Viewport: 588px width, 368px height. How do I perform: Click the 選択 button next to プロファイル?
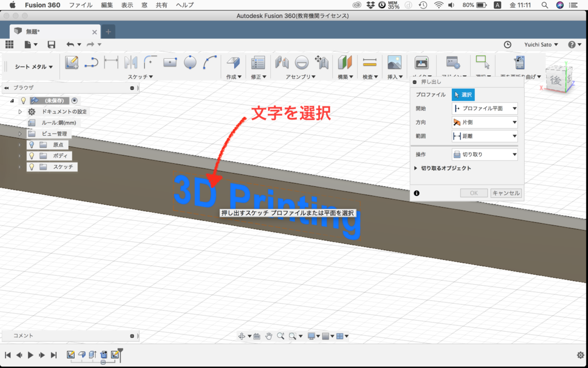463,94
